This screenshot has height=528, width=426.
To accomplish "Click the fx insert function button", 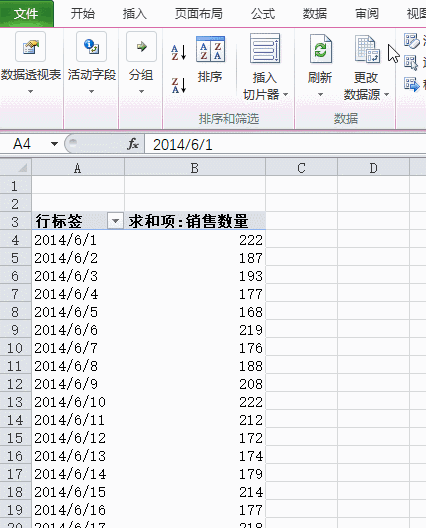I will coord(133,144).
